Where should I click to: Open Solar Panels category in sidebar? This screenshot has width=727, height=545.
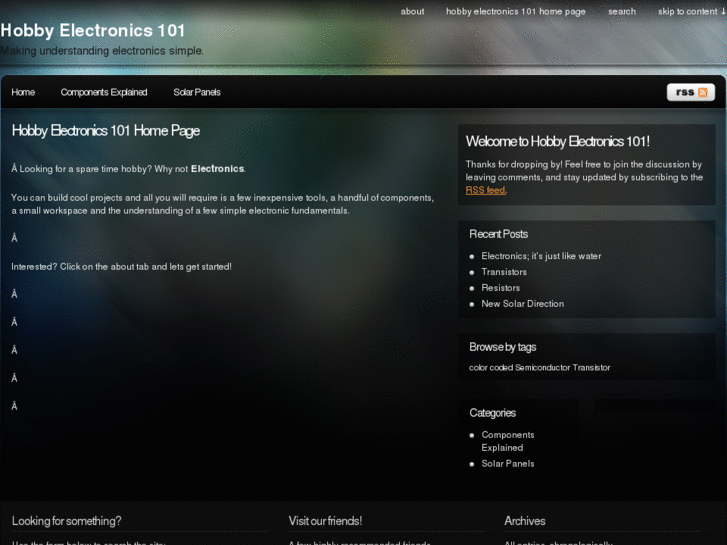pyautogui.click(x=508, y=464)
